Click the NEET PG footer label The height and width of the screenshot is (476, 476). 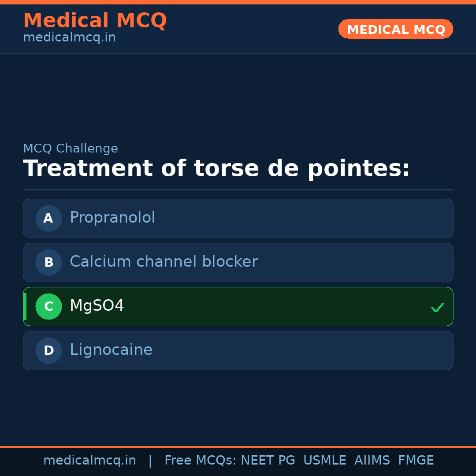pyautogui.click(x=268, y=460)
